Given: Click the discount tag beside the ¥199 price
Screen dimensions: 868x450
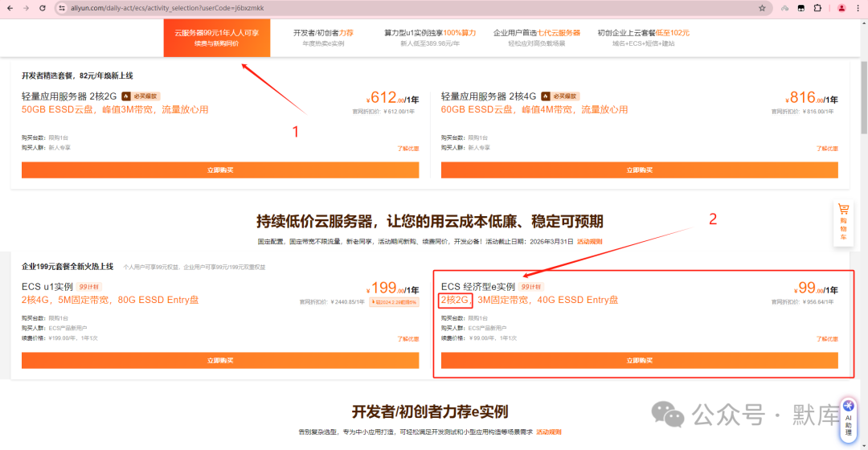Looking at the screenshot, I should pyautogui.click(x=394, y=302).
